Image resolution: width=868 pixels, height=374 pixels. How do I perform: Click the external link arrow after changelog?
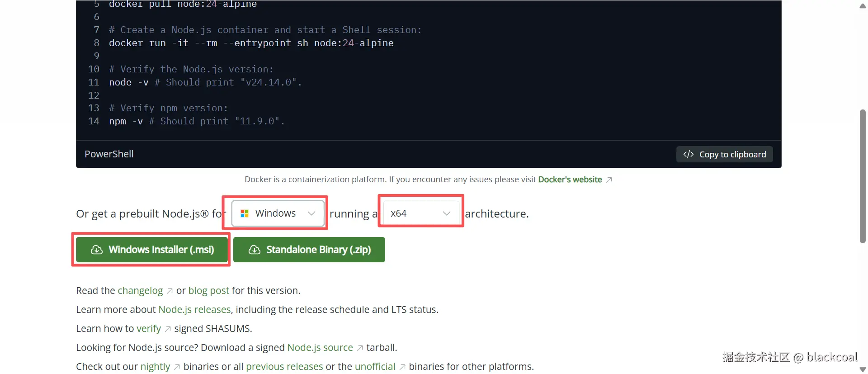pyautogui.click(x=170, y=291)
